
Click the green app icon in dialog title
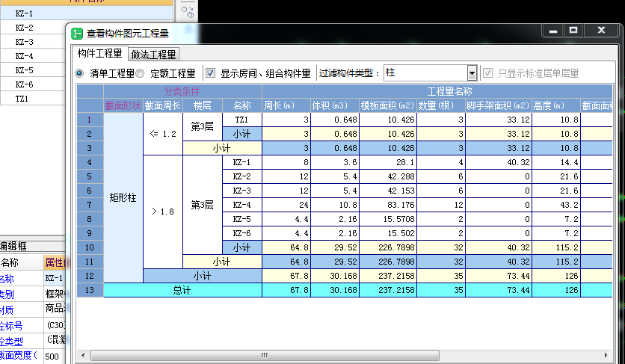tap(77, 34)
